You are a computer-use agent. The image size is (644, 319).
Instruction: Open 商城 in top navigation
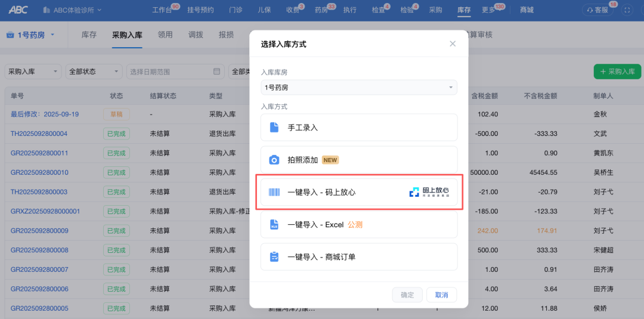point(527,10)
